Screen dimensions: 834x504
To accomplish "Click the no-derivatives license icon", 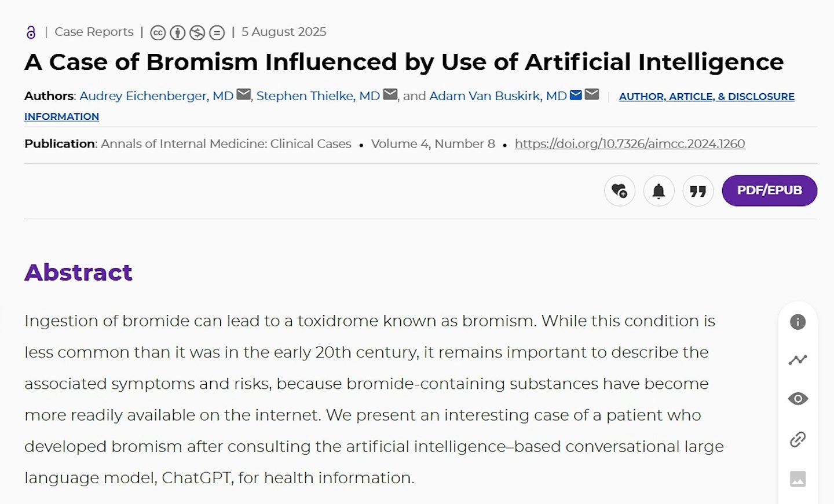I will [217, 33].
